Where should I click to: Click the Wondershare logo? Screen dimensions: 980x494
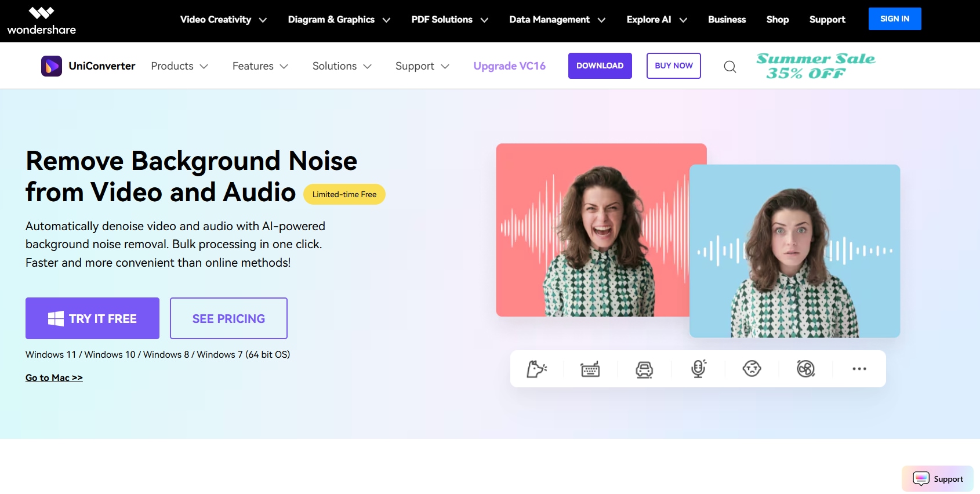point(42,21)
